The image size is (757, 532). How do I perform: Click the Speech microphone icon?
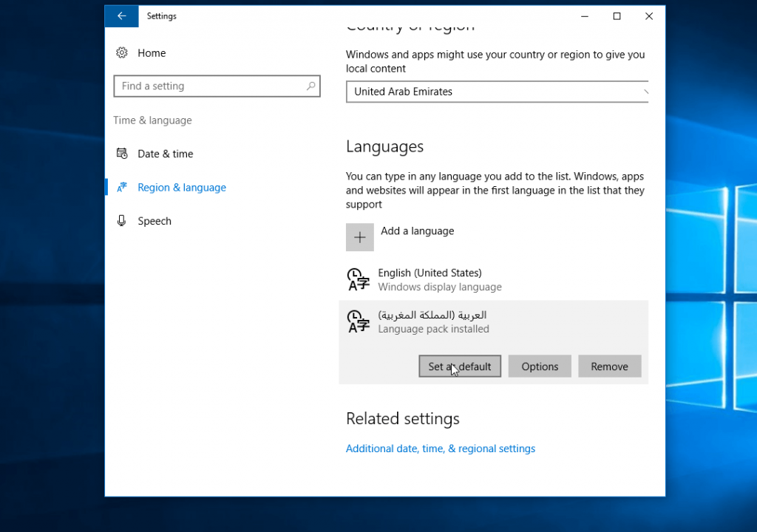coord(122,221)
